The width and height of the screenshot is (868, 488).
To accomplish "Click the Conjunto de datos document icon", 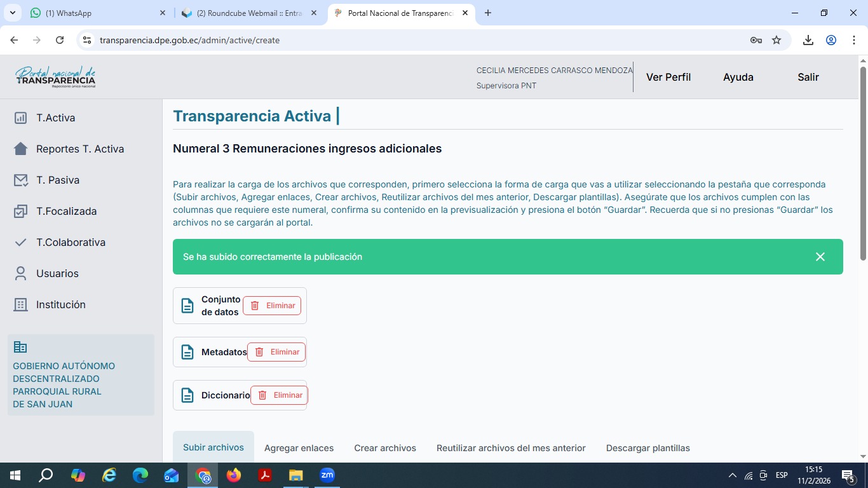I will click(187, 306).
